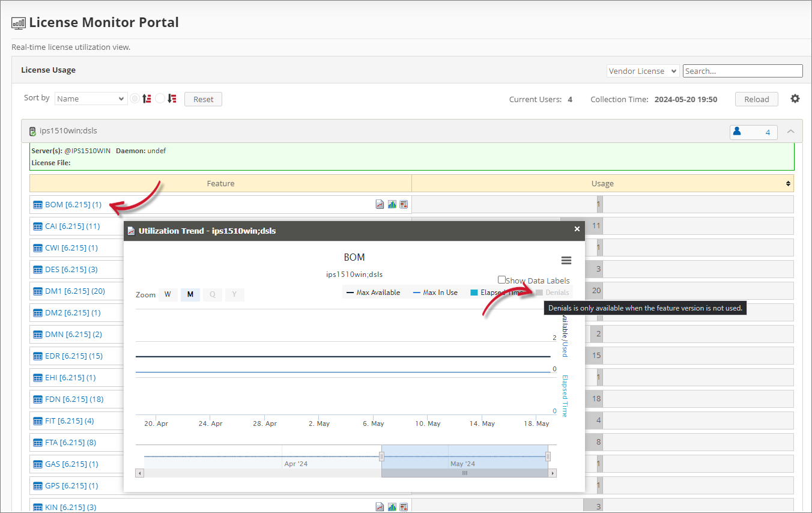Toggle the Elapsed Time legend series

tap(496, 293)
